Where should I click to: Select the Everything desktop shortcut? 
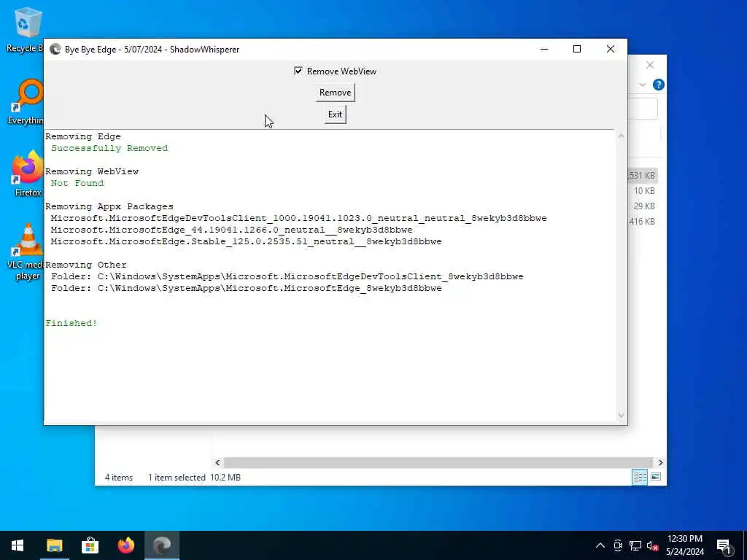[x=26, y=102]
